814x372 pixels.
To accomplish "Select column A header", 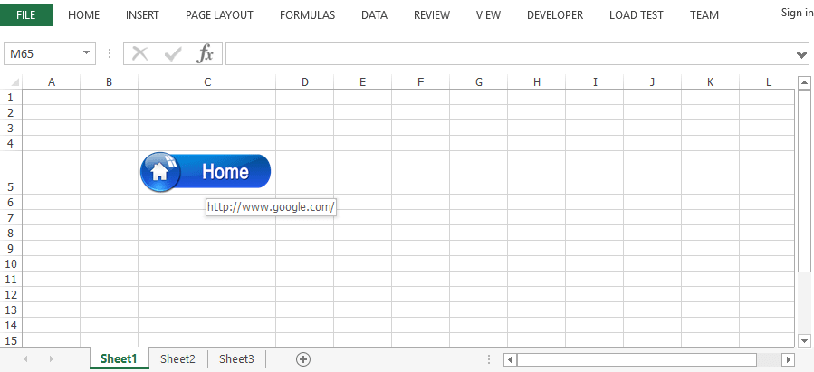I will coord(51,82).
